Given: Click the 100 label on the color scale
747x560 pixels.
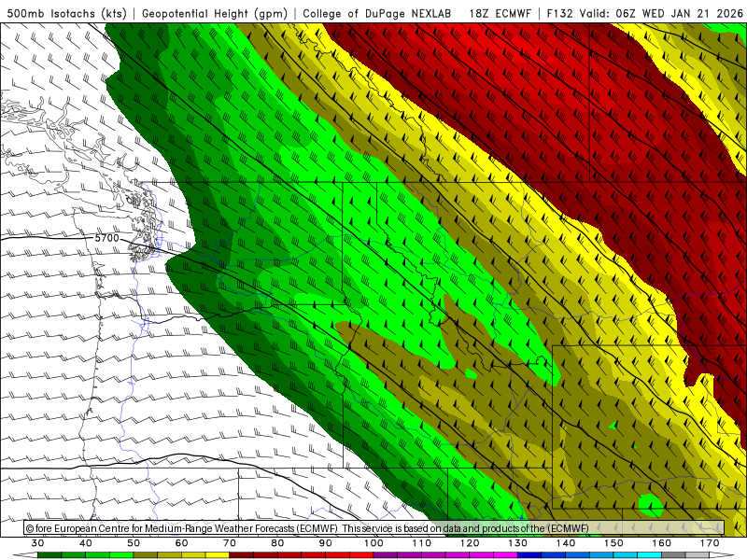Looking at the screenshot, I should (x=374, y=543).
